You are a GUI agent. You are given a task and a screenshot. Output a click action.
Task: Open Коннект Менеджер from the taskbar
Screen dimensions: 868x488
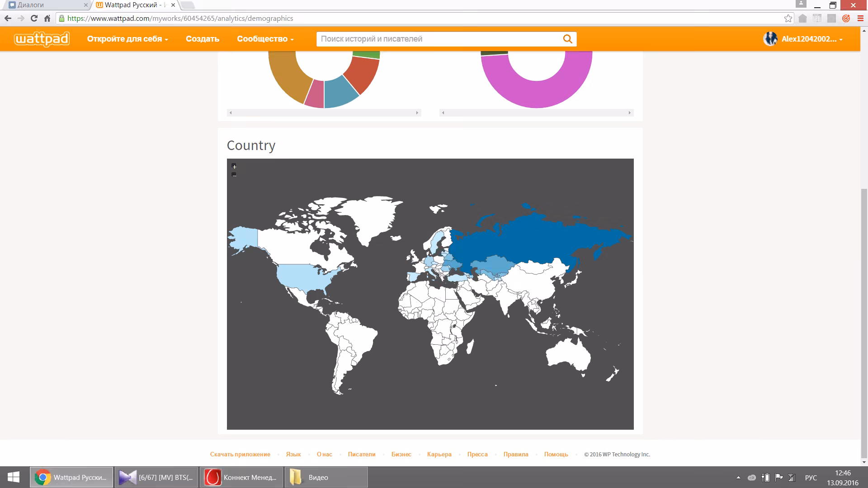point(241,477)
